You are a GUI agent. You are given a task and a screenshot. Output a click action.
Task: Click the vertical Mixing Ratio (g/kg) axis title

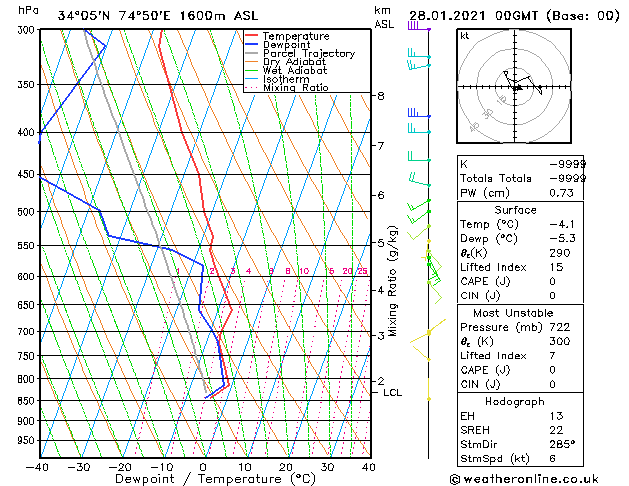392,281
